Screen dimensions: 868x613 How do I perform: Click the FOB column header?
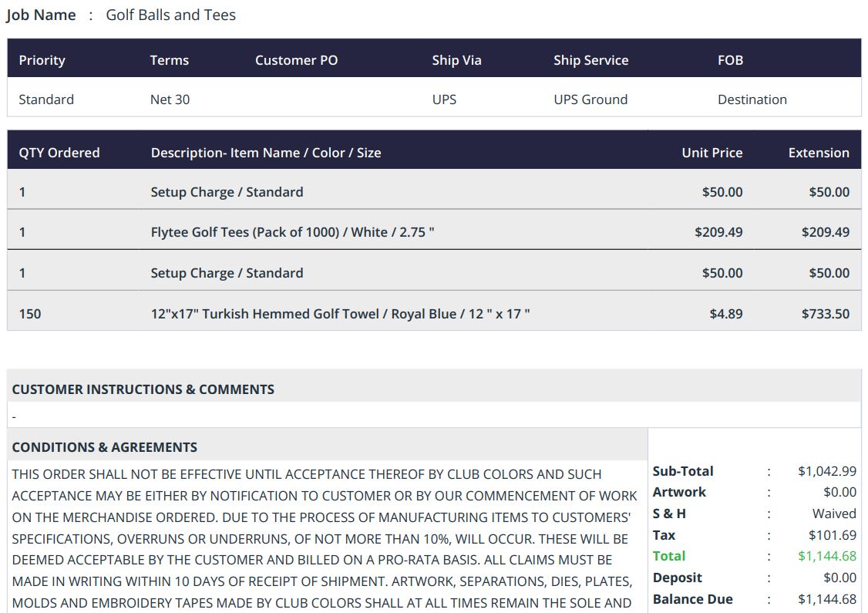point(730,60)
